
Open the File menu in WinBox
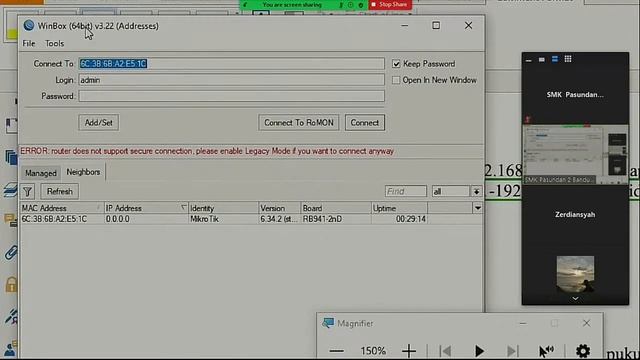pyautogui.click(x=29, y=43)
